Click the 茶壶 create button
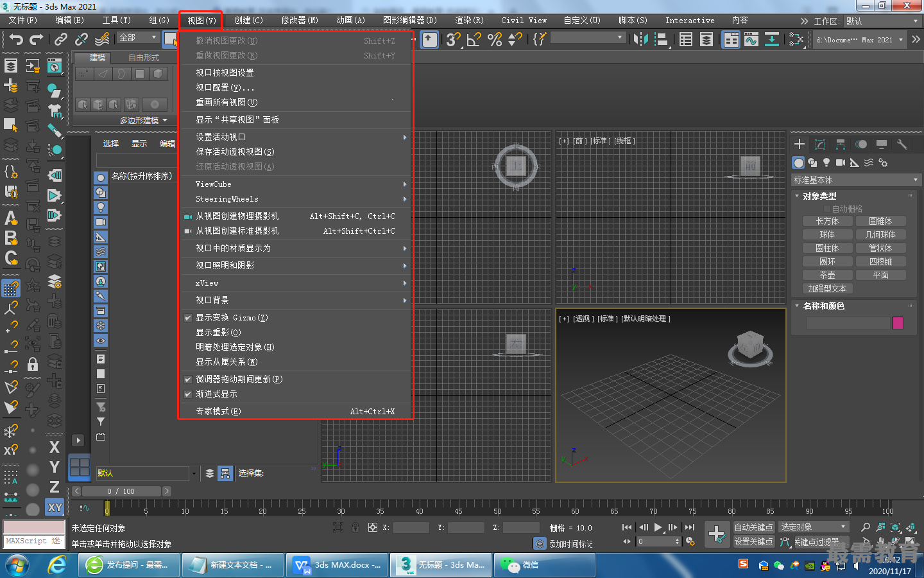Image resolution: width=924 pixels, height=578 pixels. 827,275
